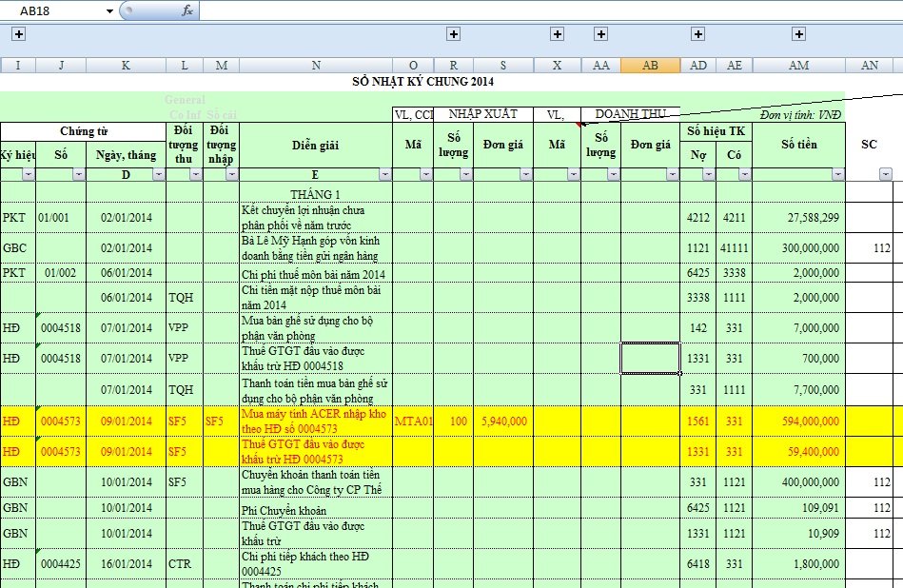Expand the column group above column X

(x=558, y=34)
